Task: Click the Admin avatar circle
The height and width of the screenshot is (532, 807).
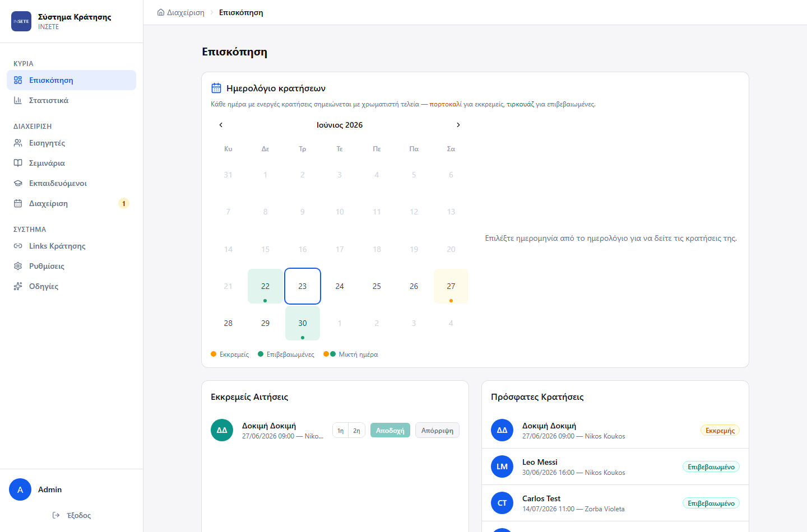Action: coord(20,489)
